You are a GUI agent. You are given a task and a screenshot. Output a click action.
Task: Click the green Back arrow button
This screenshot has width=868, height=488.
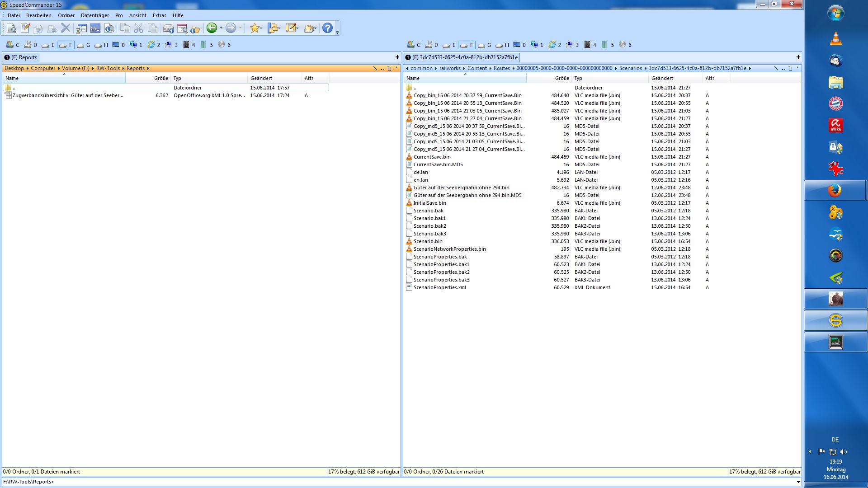point(212,28)
